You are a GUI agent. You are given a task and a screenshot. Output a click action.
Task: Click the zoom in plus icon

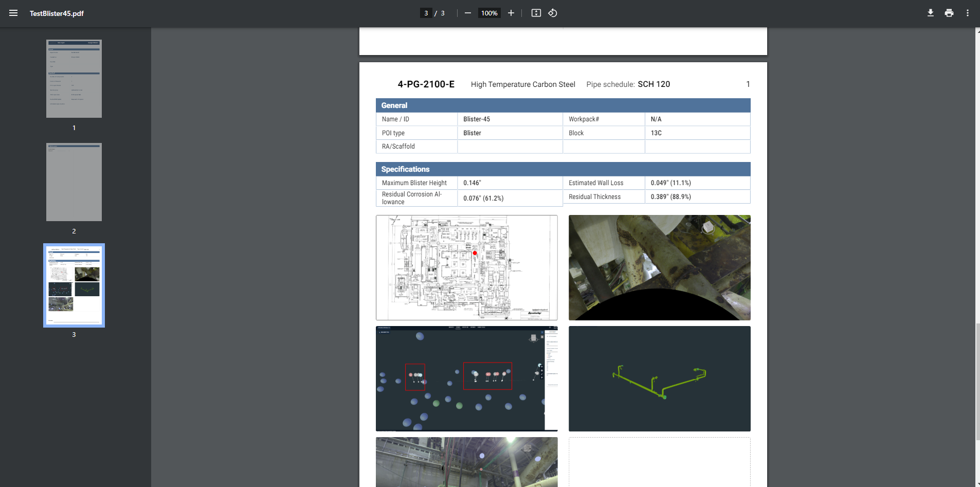pos(511,13)
